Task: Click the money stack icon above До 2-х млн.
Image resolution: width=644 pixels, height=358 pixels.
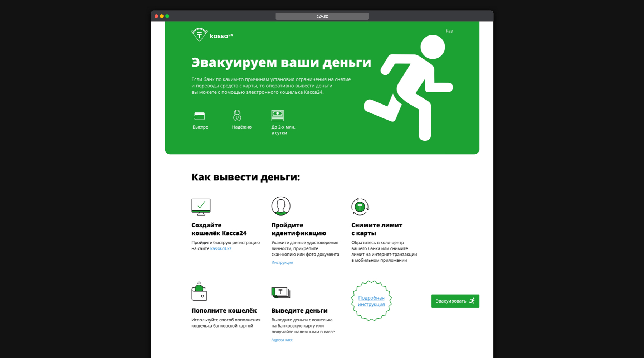Action: click(x=278, y=116)
